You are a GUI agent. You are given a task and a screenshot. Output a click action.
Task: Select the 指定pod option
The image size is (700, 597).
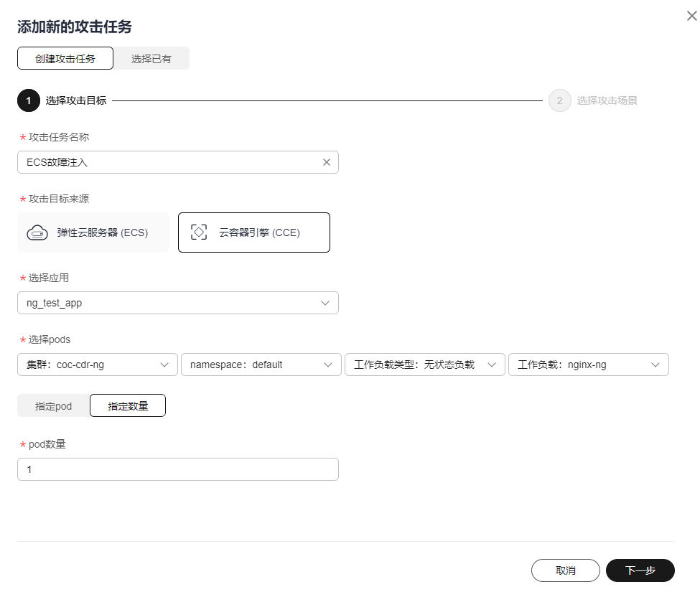[54, 405]
